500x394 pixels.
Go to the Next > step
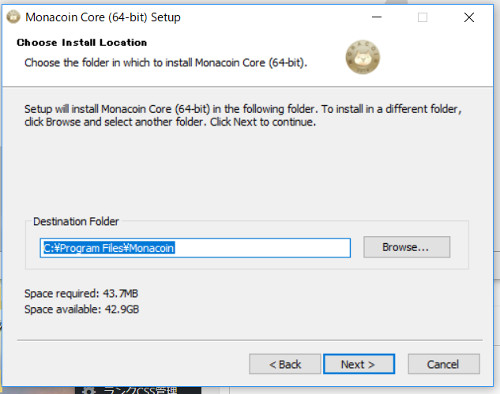click(x=359, y=364)
